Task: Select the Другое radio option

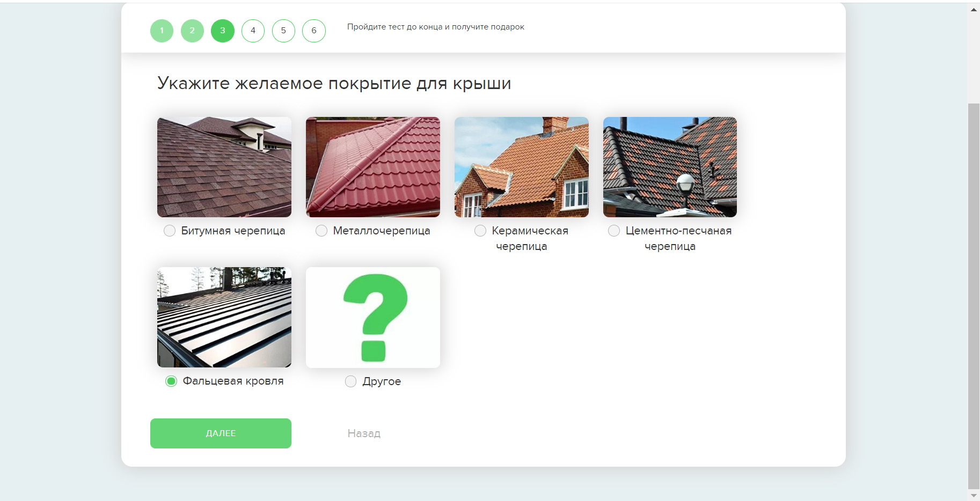Action: pyautogui.click(x=350, y=381)
